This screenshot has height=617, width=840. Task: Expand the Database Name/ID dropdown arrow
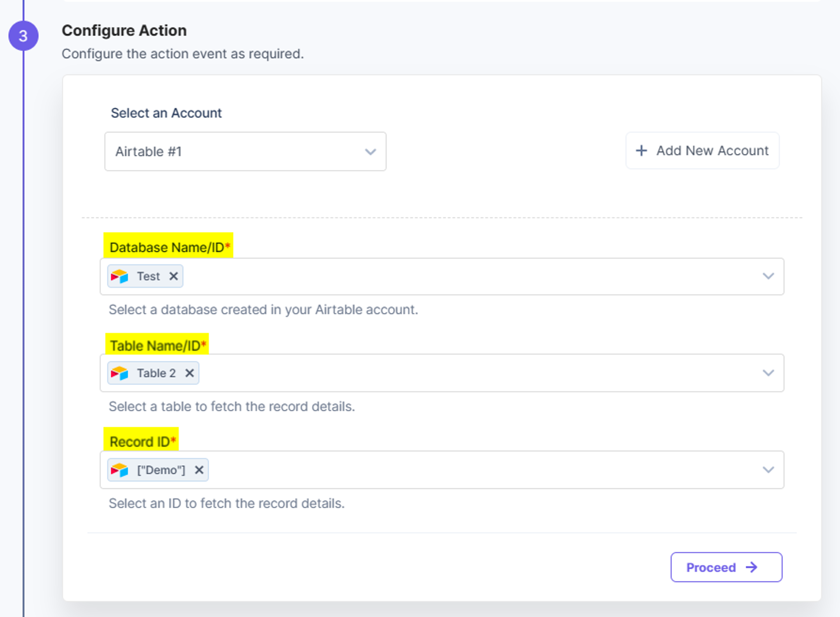point(768,276)
